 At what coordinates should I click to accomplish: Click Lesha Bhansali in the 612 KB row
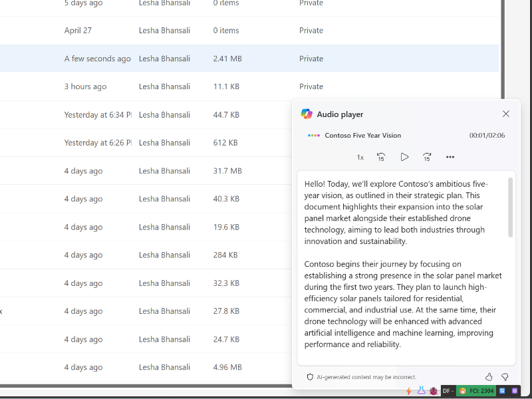tap(164, 143)
